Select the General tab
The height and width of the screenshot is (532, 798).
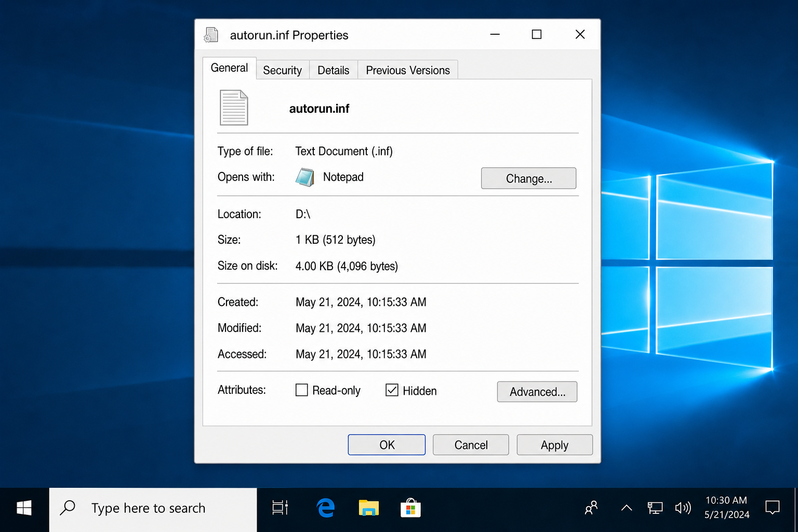click(229, 68)
